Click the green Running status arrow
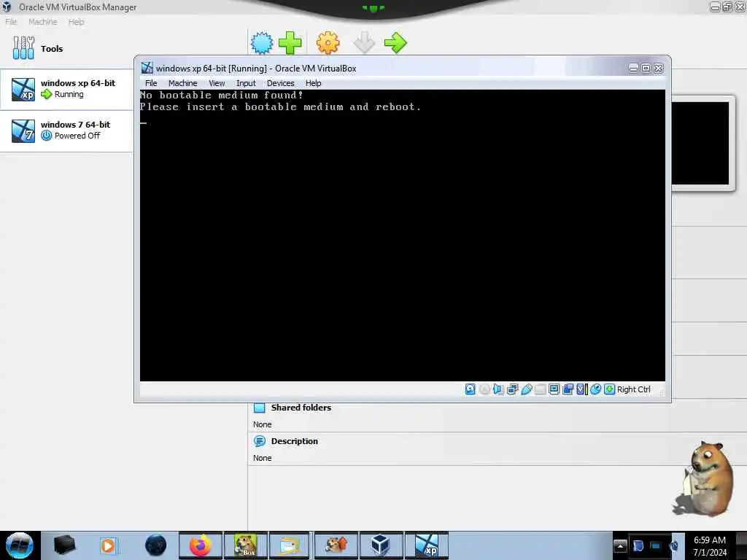 [46, 94]
